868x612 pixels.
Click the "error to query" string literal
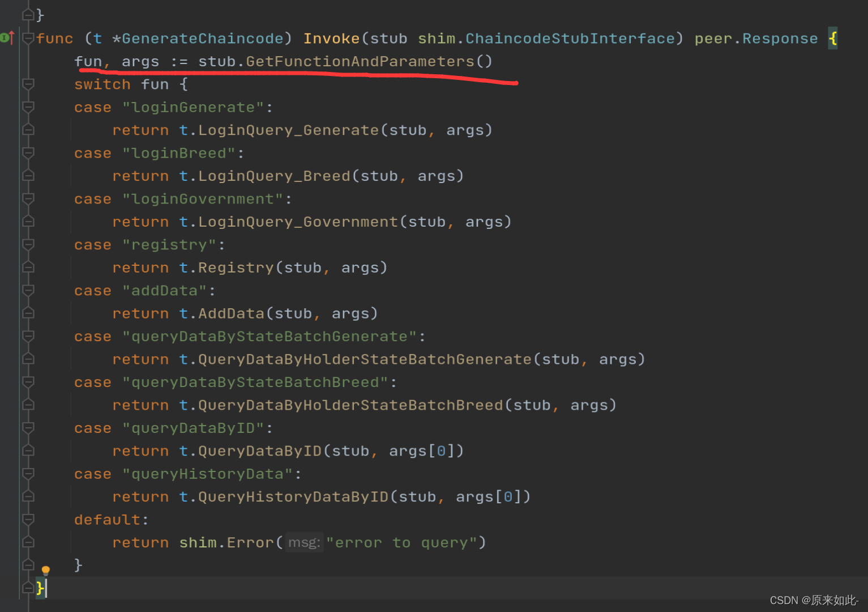[x=401, y=543]
